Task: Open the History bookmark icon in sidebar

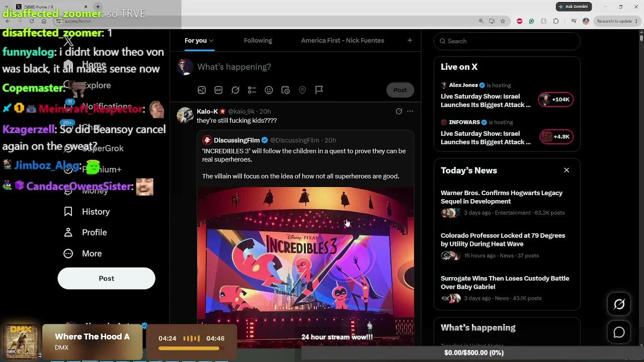Action: (x=68, y=212)
